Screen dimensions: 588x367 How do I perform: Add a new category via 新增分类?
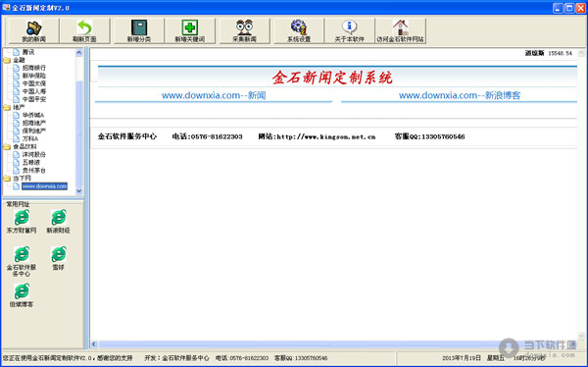pyautogui.click(x=139, y=30)
